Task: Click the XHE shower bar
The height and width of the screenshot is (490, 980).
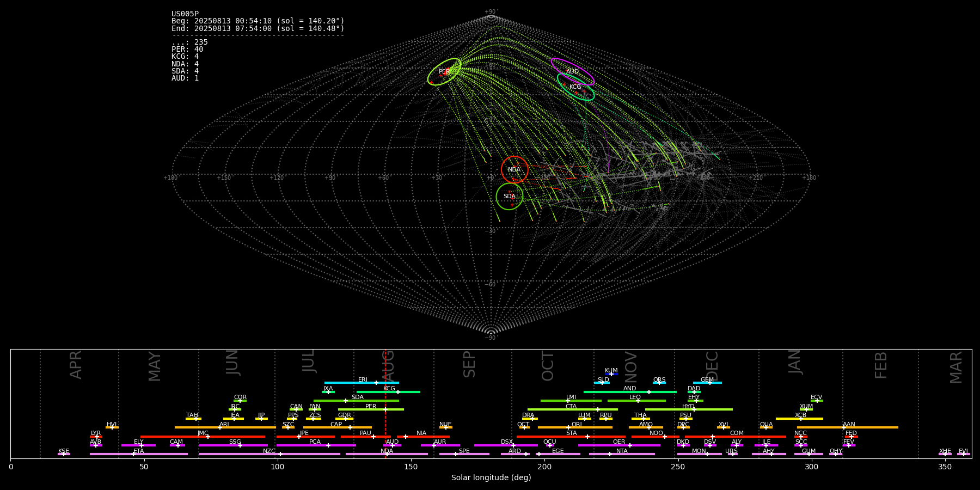Action: (945, 454)
